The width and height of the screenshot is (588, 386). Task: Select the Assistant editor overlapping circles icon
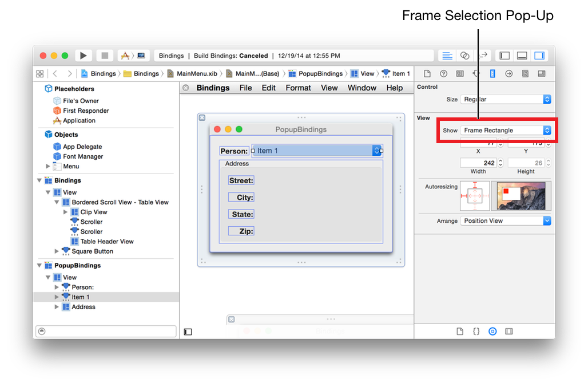coord(464,56)
